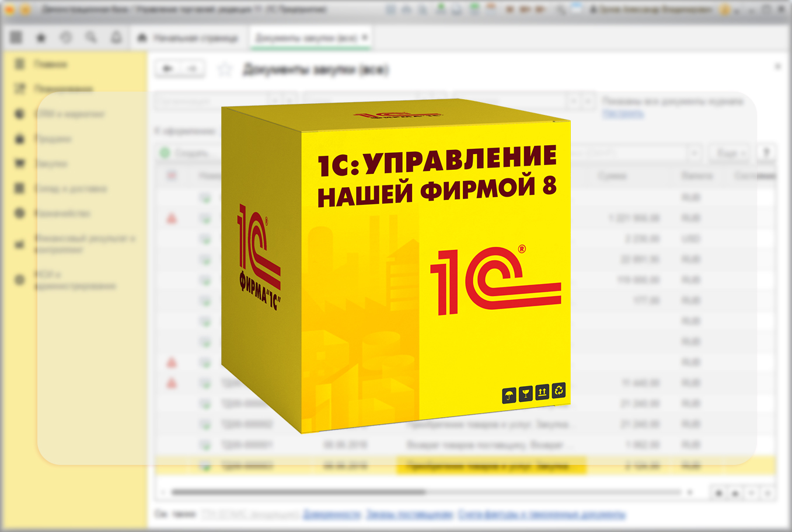Open the Заказы поставщикам link
The width and height of the screenshot is (792, 532).
(x=409, y=514)
